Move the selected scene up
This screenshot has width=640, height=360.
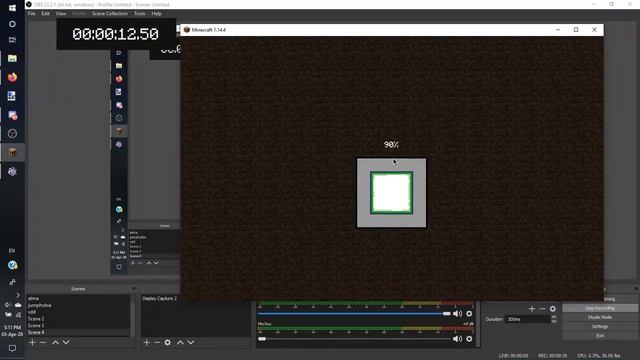(x=56, y=342)
